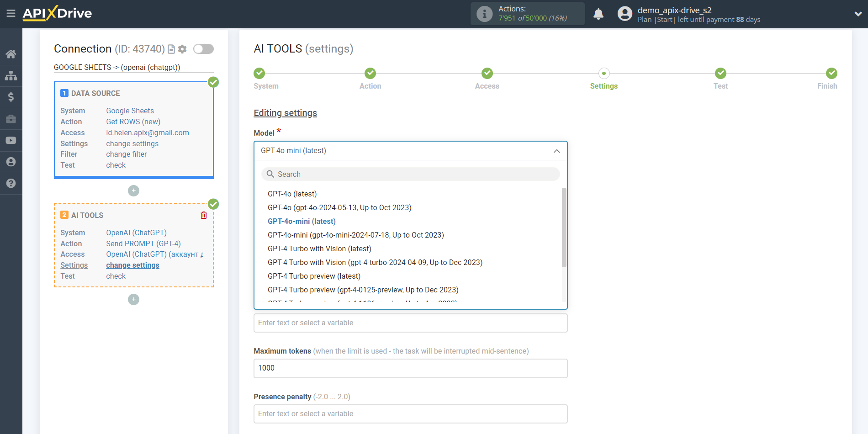
Task: Click input field below Model dropdown
Action: [410, 323]
